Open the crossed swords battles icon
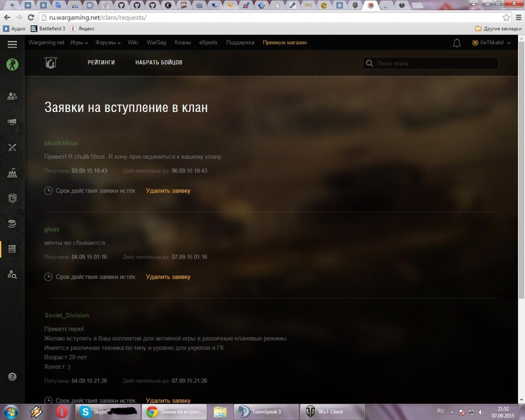Image resolution: width=525 pixels, height=420 pixels. [12, 147]
